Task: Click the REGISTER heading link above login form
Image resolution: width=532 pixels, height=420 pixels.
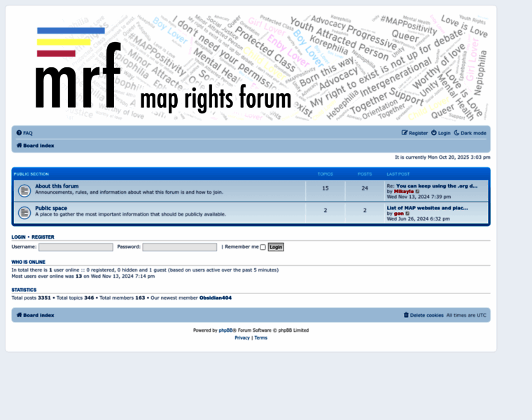Action: 43,237
